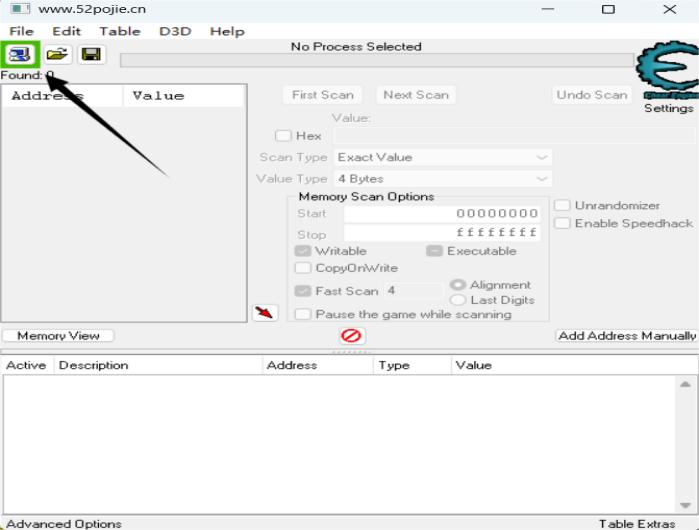Click the Cheat Engine logo
This screenshot has width=699, height=530.
click(x=666, y=68)
